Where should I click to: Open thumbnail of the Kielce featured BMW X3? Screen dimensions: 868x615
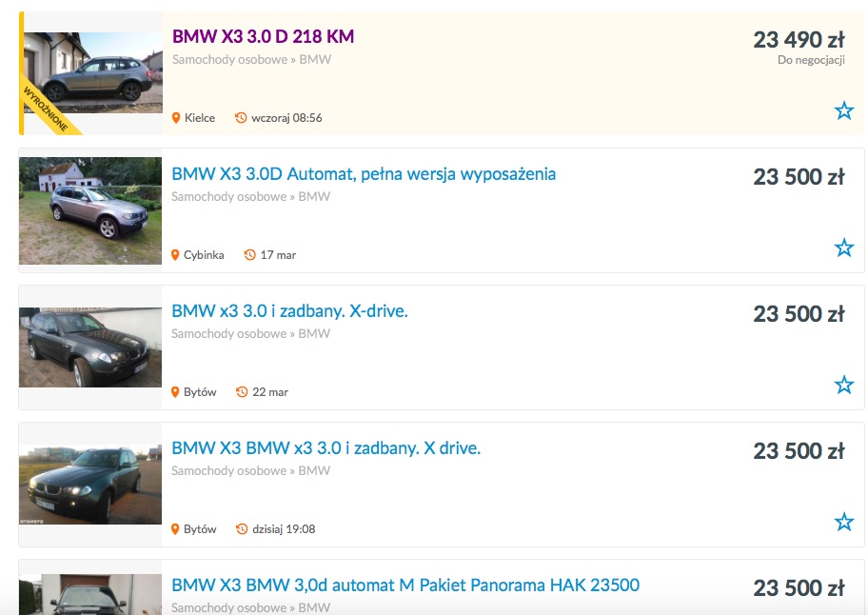[x=92, y=73]
